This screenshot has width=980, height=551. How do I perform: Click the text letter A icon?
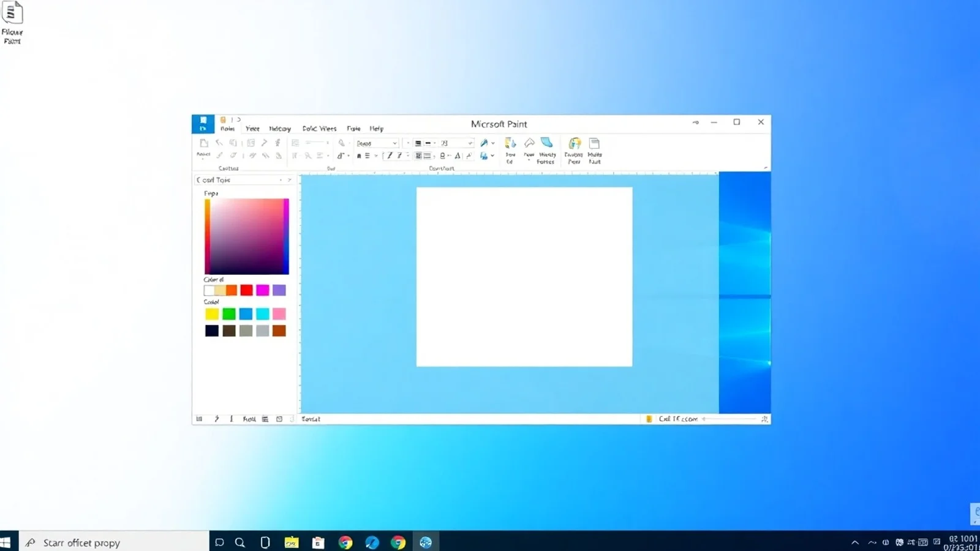tap(458, 156)
